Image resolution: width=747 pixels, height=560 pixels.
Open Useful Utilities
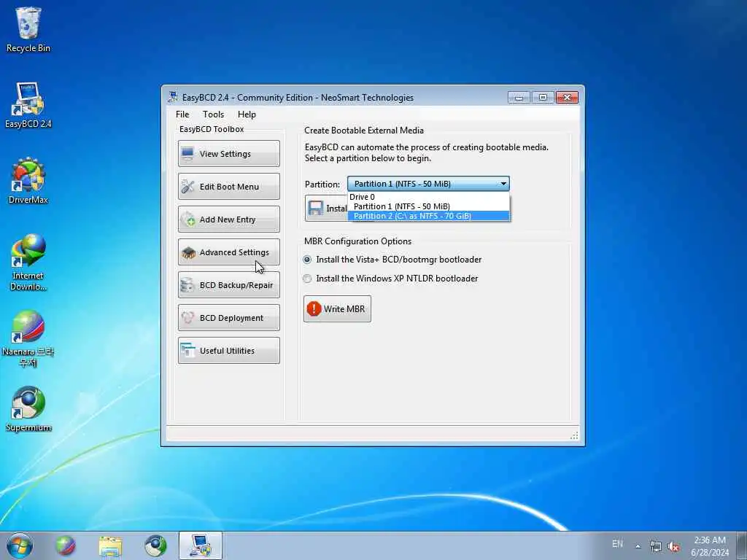pyautogui.click(x=228, y=351)
